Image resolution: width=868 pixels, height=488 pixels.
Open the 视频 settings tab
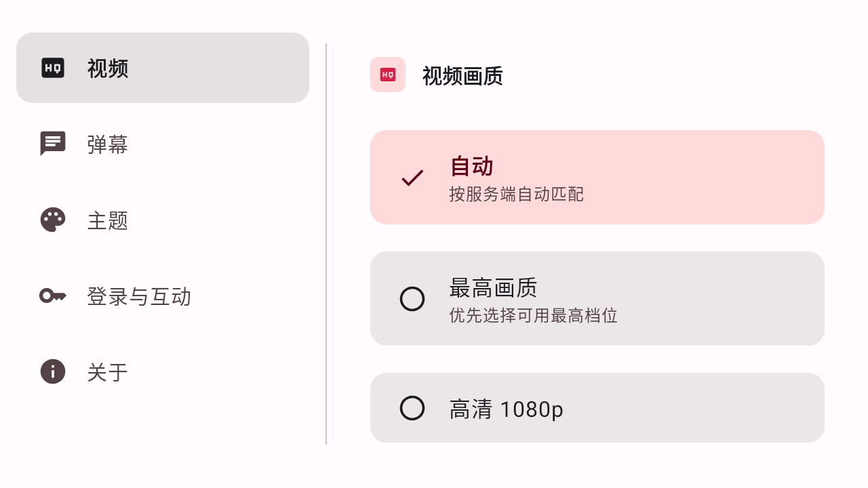coord(163,68)
